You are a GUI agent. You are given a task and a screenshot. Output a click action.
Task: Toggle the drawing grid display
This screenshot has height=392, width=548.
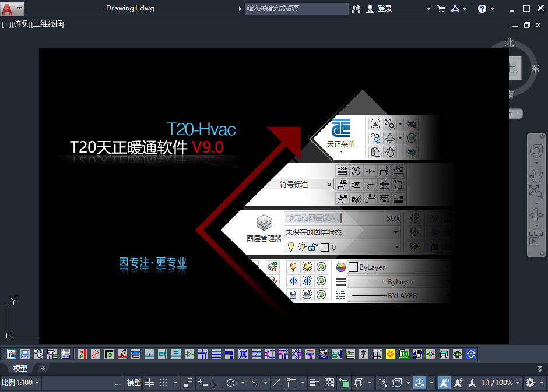click(x=149, y=383)
